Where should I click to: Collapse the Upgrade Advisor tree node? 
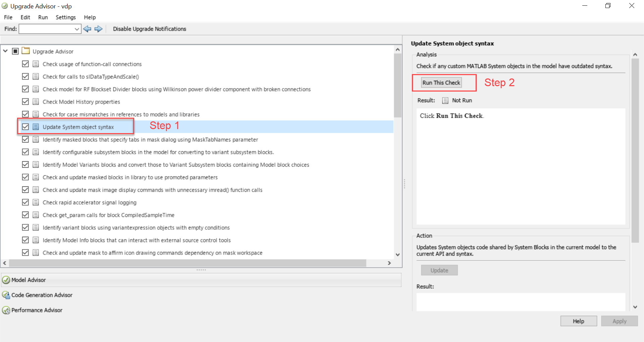pyautogui.click(x=5, y=51)
